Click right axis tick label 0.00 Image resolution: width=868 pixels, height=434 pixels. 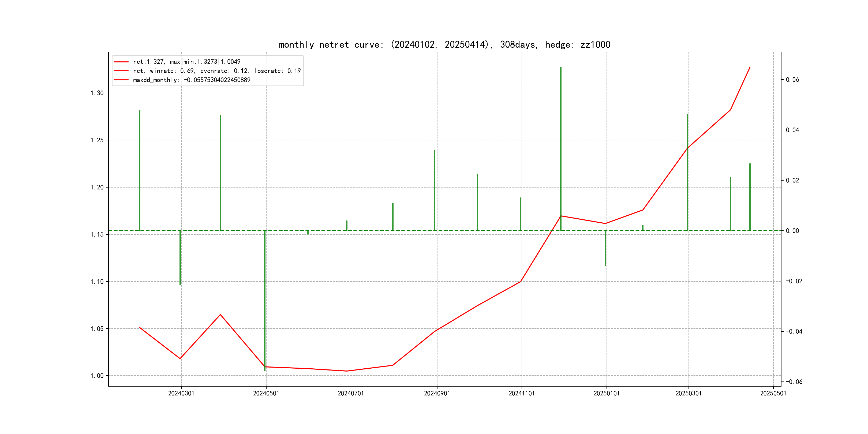point(792,231)
